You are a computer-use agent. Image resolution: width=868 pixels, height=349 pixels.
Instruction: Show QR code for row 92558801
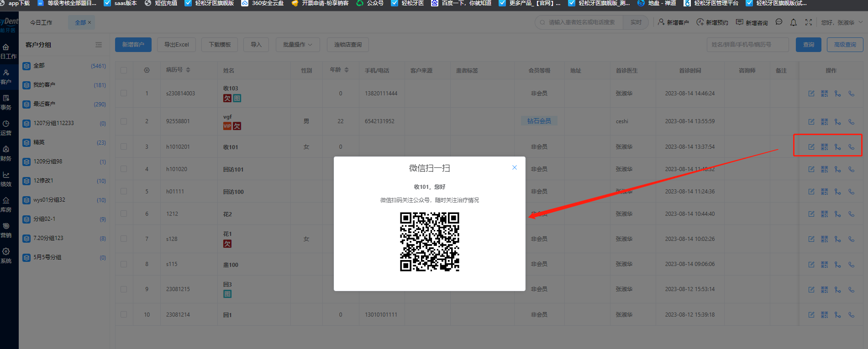point(824,122)
